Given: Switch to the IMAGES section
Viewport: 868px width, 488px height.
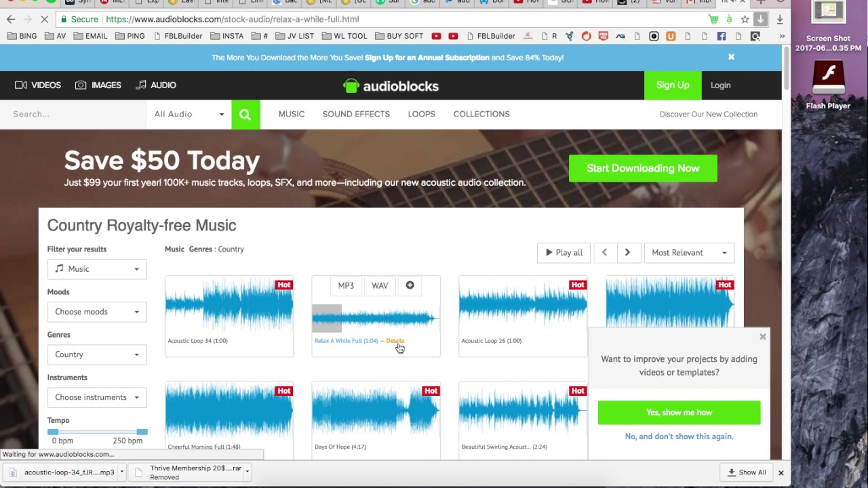Looking at the screenshot, I should [x=98, y=85].
